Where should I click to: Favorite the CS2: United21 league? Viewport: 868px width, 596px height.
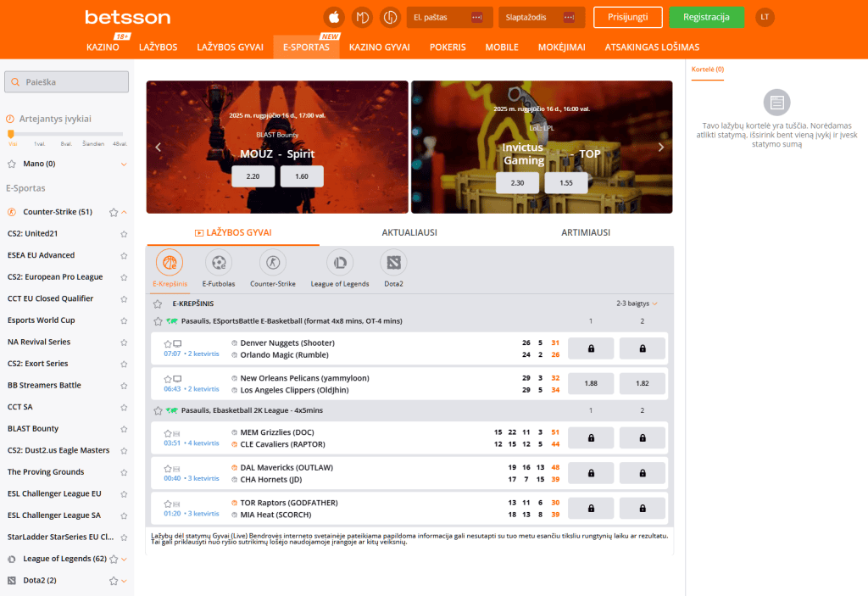[124, 234]
